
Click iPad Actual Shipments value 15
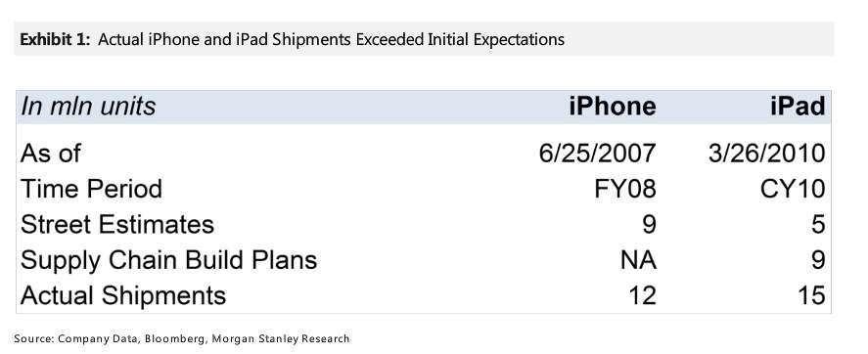click(x=811, y=296)
